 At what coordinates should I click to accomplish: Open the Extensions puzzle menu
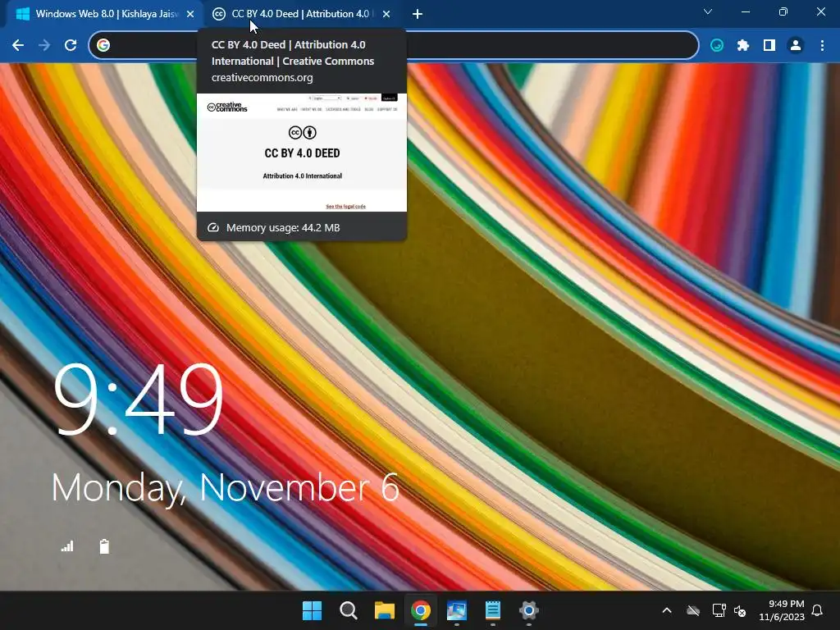743,46
